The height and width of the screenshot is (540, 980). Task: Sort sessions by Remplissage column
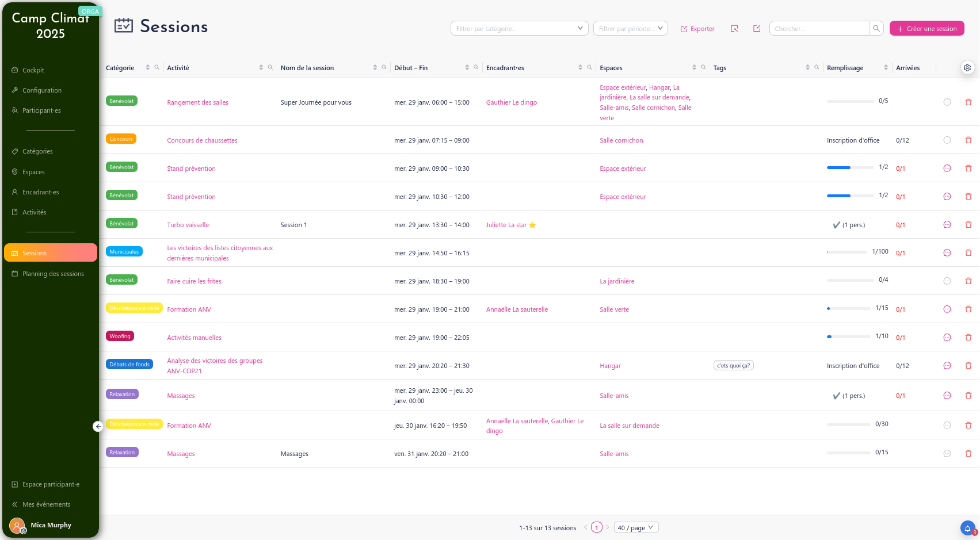[886, 68]
